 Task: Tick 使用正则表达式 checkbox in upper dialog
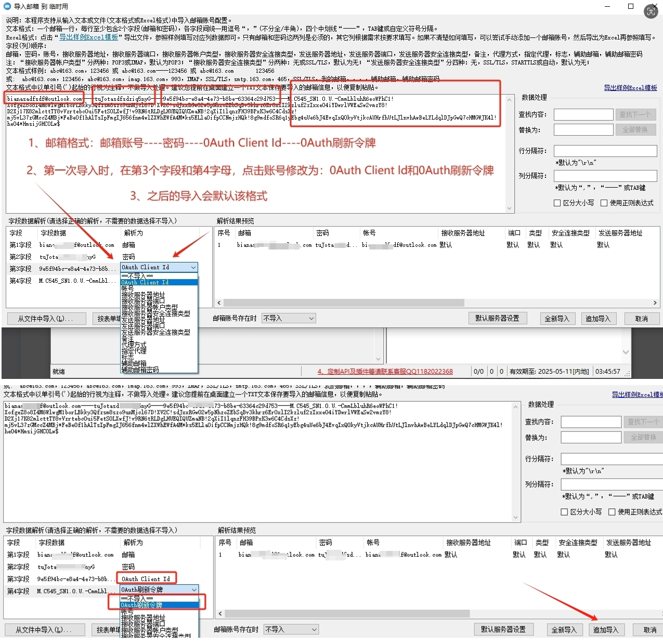pyautogui.click(x=604, y=203)
